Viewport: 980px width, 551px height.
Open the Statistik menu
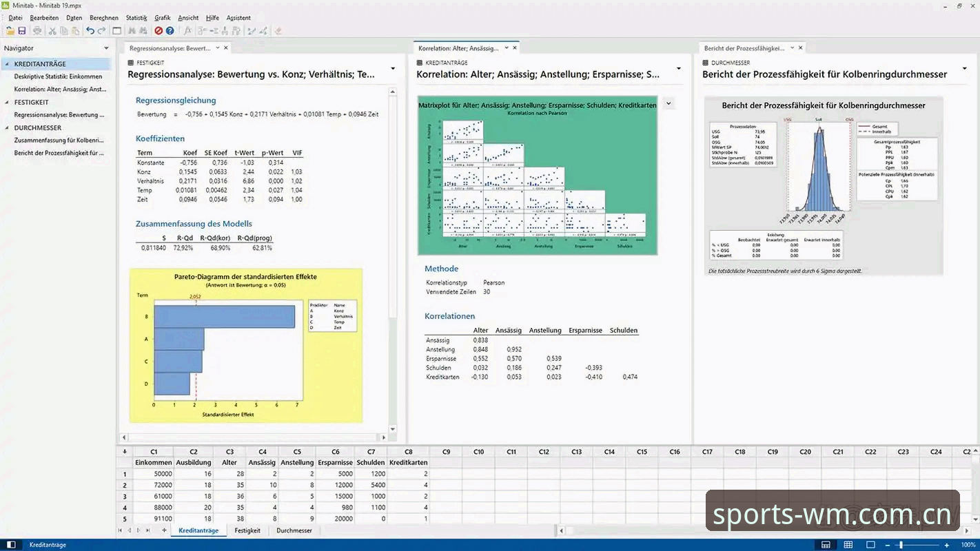point(136,18)
